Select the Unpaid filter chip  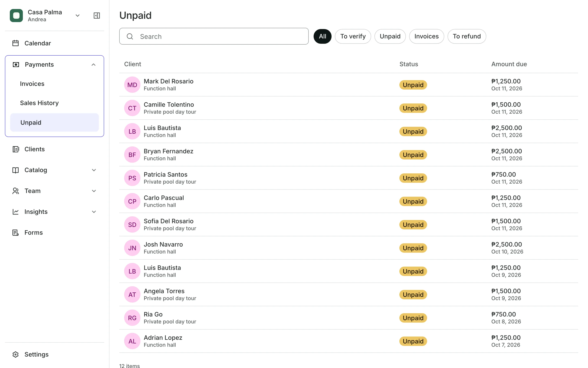click(390, 36)
